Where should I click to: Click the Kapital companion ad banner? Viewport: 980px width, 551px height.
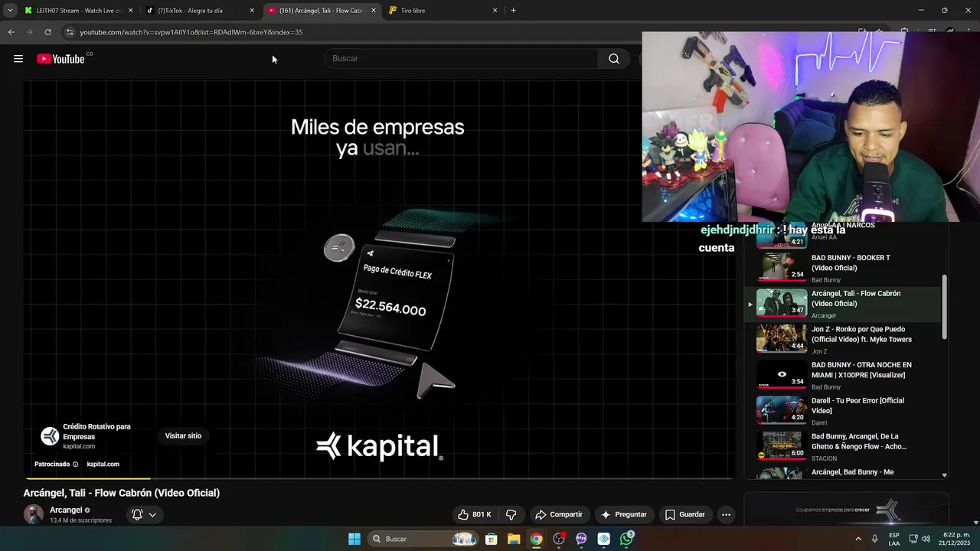click(x=847, y=510)
